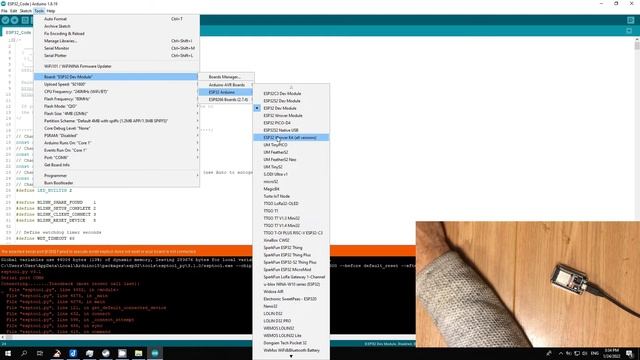Click Burn Bootloader
The height and width of the screenshot is (360, 640).
tap(116, 183)
